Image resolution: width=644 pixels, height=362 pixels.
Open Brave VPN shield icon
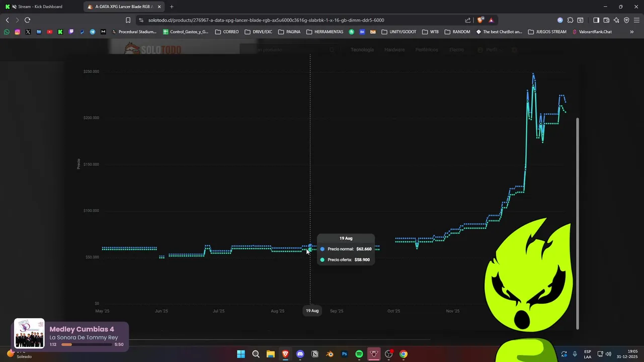626,20
